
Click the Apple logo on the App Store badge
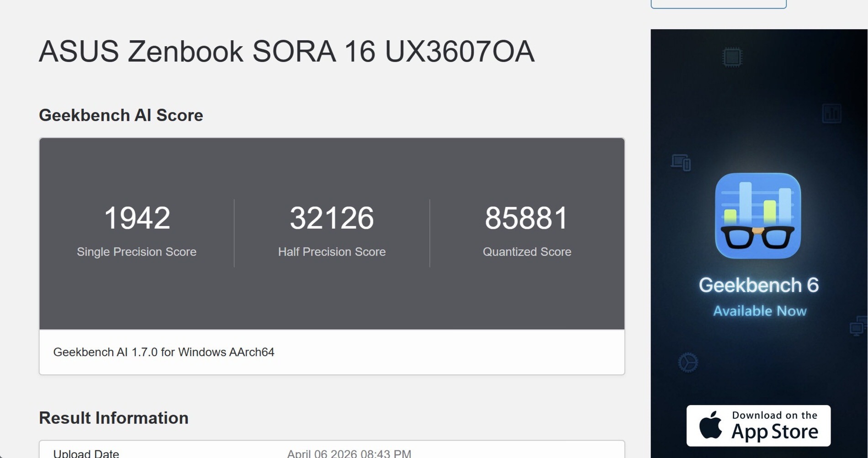coord(711,425)
